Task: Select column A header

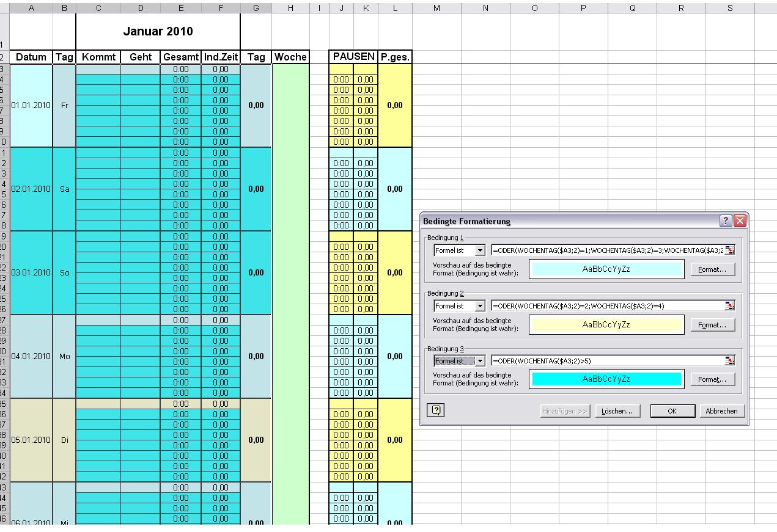Action: point(31,7)
